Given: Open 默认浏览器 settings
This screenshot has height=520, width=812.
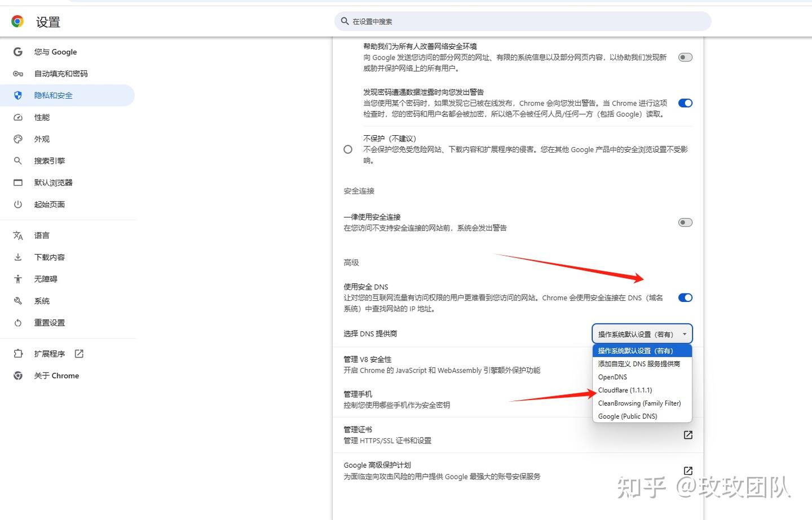Looking at the screenshot, I should pyautogui.click(x=53, y=182).
